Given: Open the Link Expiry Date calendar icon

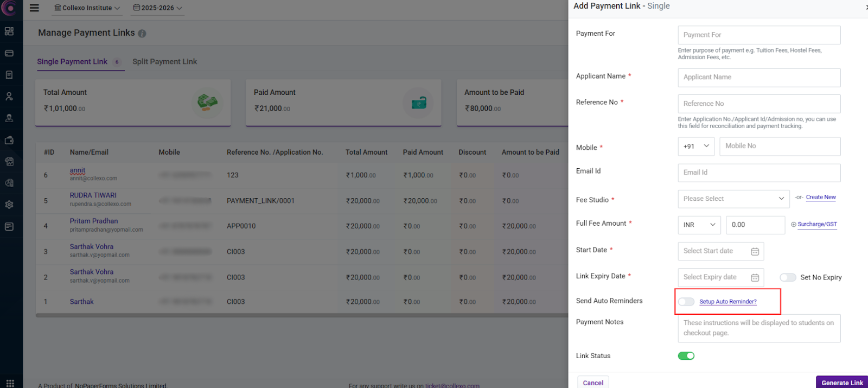Looking at the screenshot, I should [x=755, y=277].
